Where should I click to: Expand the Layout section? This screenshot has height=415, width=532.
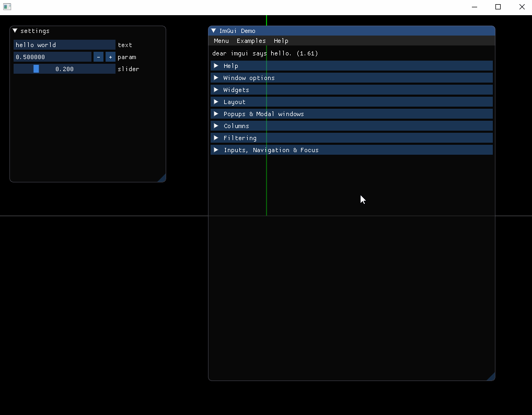tap(352, 102)
